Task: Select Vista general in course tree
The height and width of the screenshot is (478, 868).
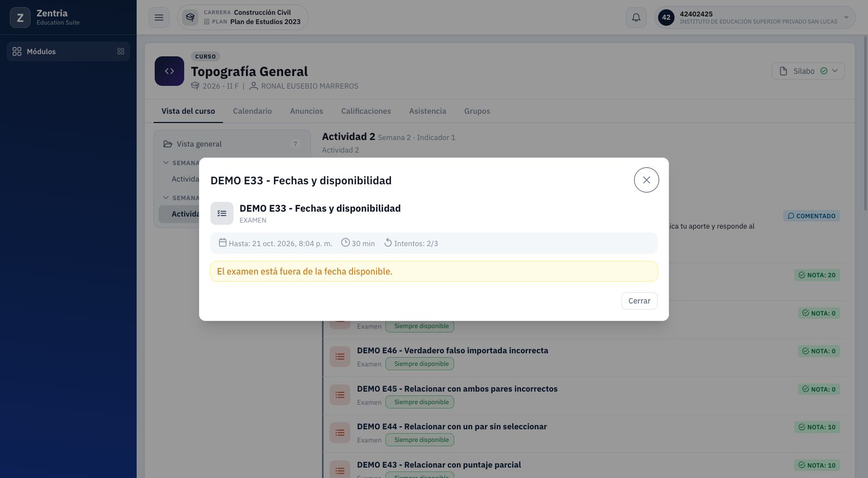Action: [232, 144]
